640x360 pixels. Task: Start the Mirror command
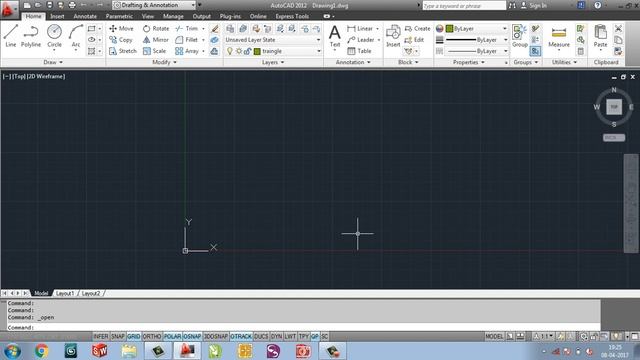pyautogui.click(x=156, y=40)
